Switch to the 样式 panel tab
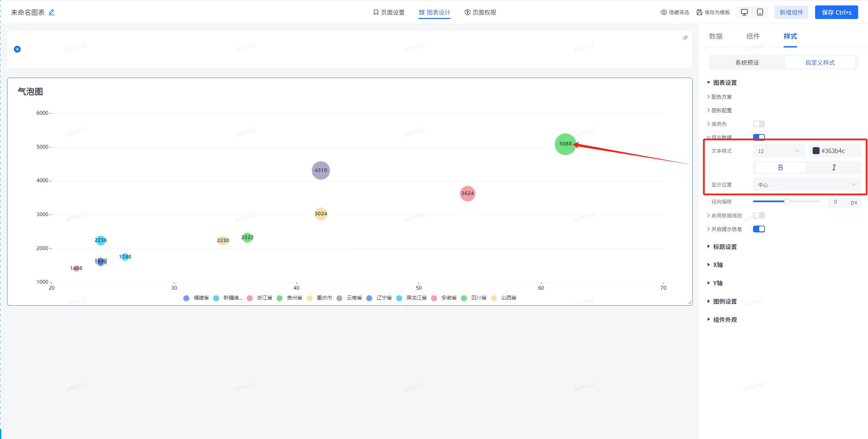This screenshot has height=439, width=868. 790,36
